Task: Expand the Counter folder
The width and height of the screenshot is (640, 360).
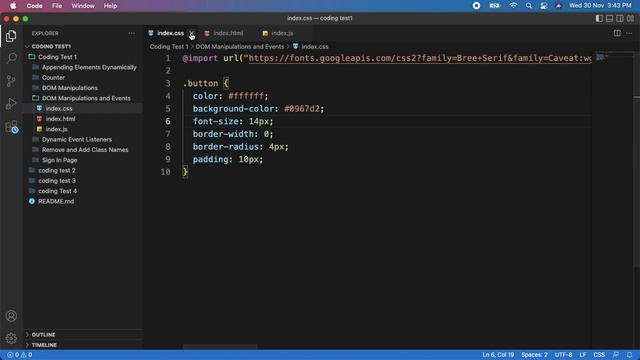Action: click(83, 78)
